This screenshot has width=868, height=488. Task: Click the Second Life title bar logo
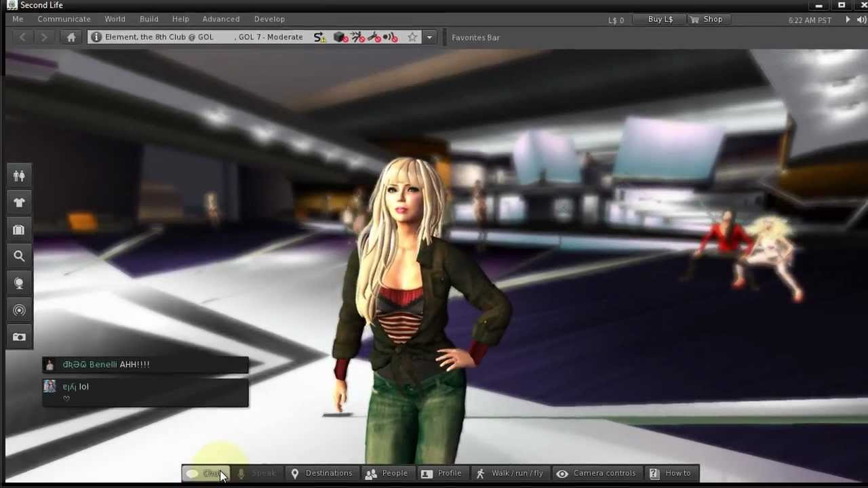click(12, 5)
